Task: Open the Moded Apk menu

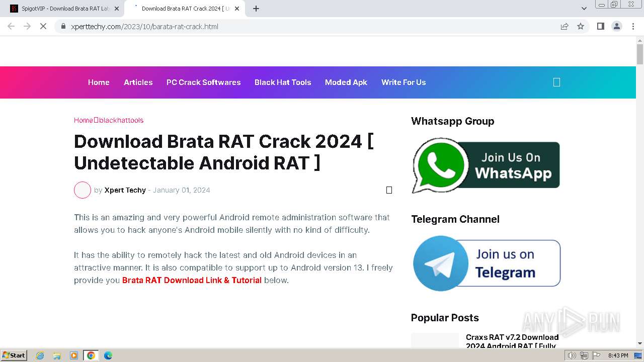Action: (x=346, y=82)
